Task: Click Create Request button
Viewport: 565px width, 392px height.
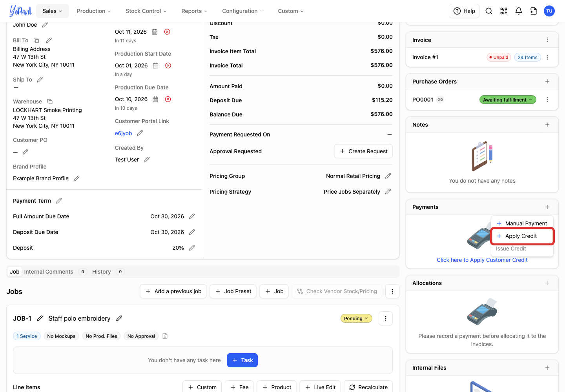Action: (x=363, y=151)
